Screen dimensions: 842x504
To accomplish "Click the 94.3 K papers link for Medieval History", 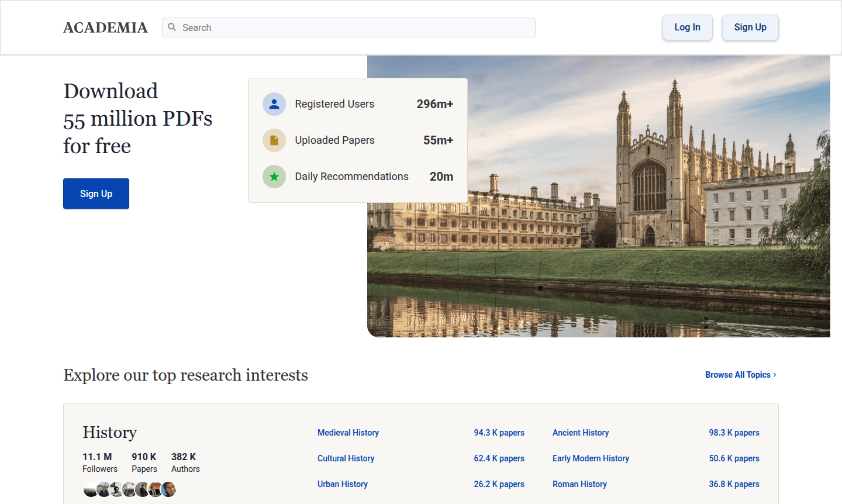I will 499,433.
